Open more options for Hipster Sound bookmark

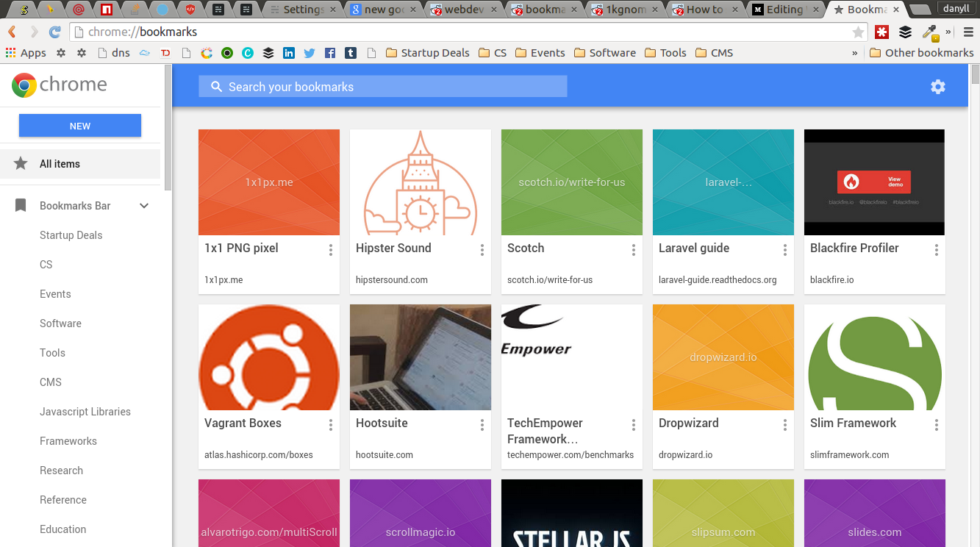pos(482,250)
